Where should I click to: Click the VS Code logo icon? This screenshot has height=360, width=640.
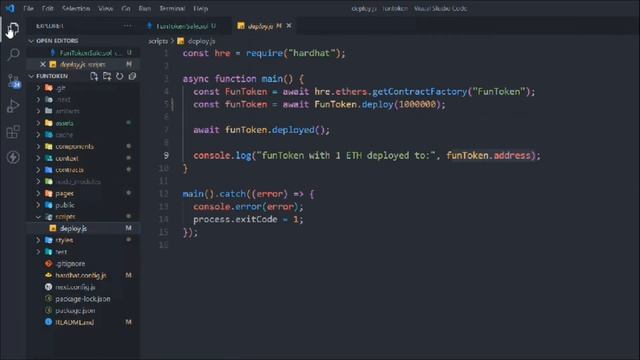point(10,8)
